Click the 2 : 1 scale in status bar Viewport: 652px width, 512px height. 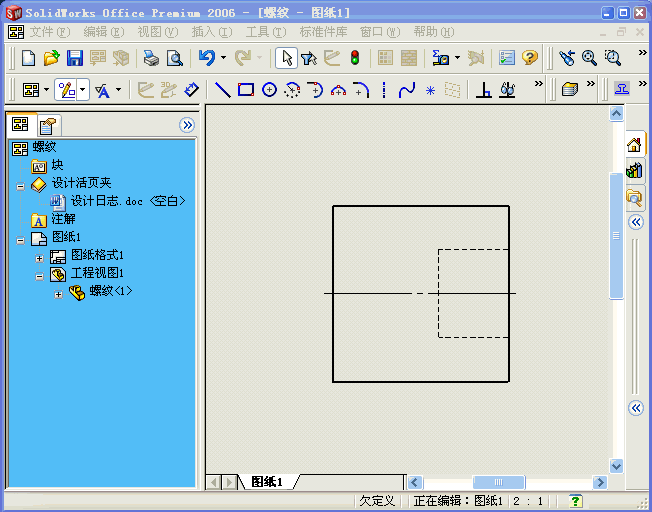[x=528, y=501]
